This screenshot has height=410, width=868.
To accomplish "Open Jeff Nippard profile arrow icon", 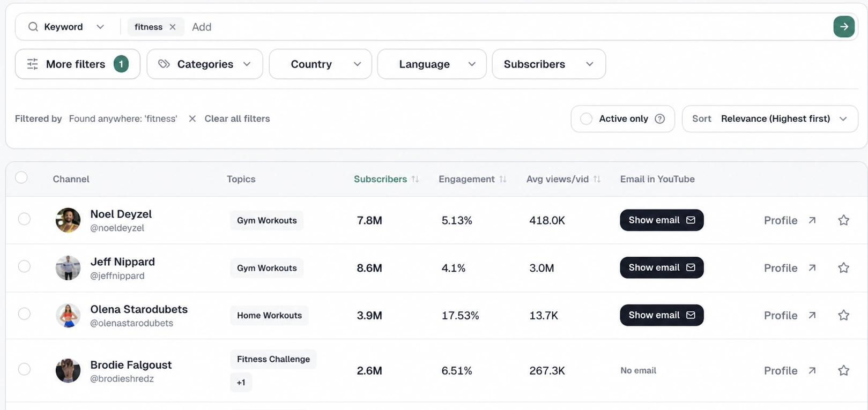I will click(812, 268).
